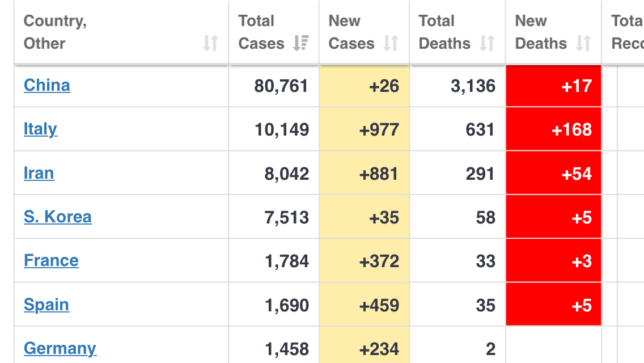Click the Total Cases sort icon
The image size is (644, 363).
click(300, 43)
